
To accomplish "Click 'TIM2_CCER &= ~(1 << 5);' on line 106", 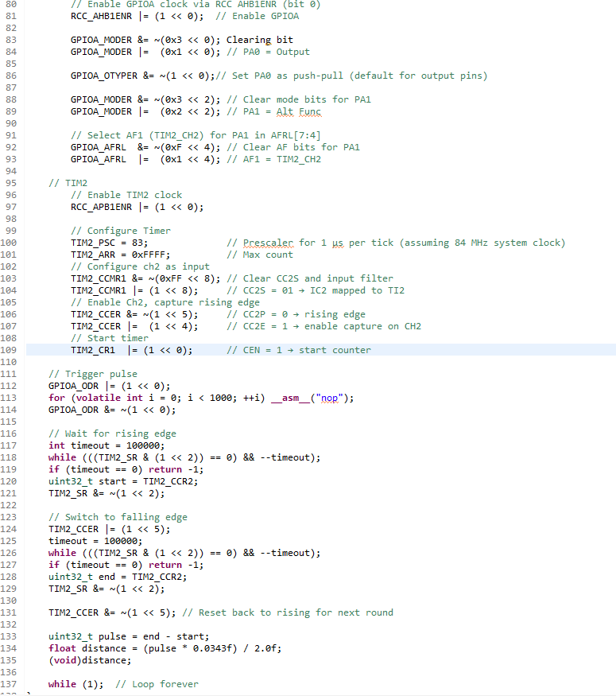I will 134,314.
